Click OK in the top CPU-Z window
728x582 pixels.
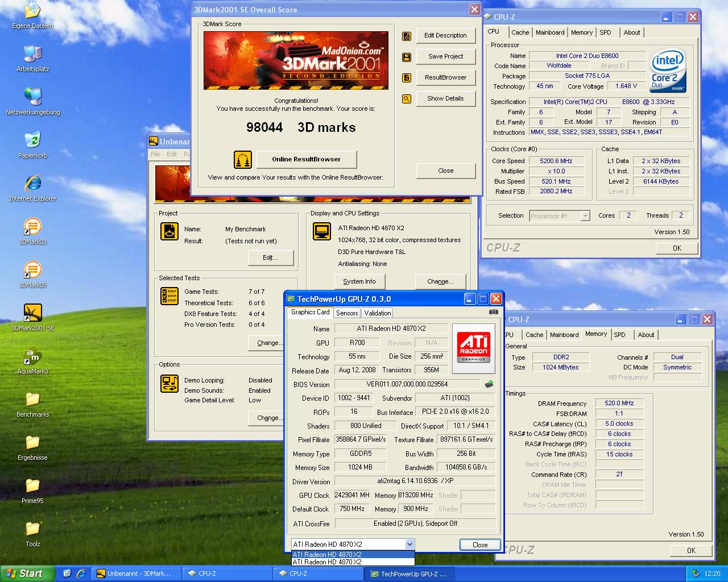click(677, 248)
